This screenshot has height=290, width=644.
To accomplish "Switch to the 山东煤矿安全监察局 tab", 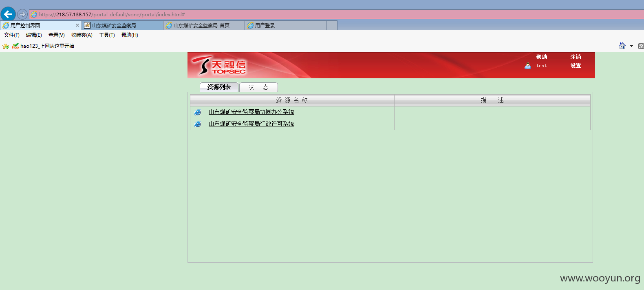I will (122, 25).
